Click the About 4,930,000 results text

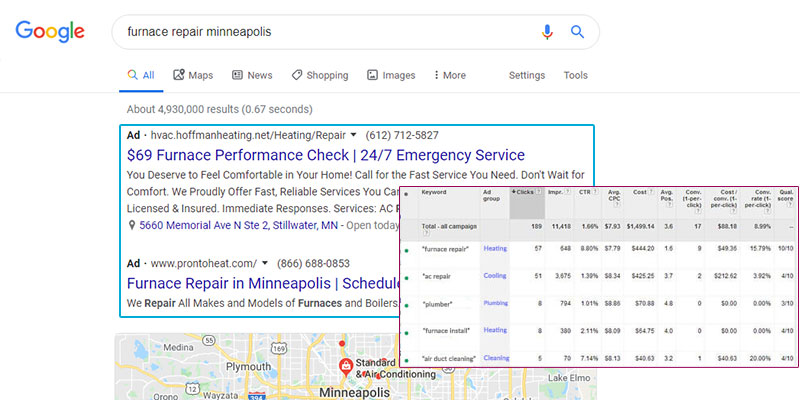[x=219, y=109]
